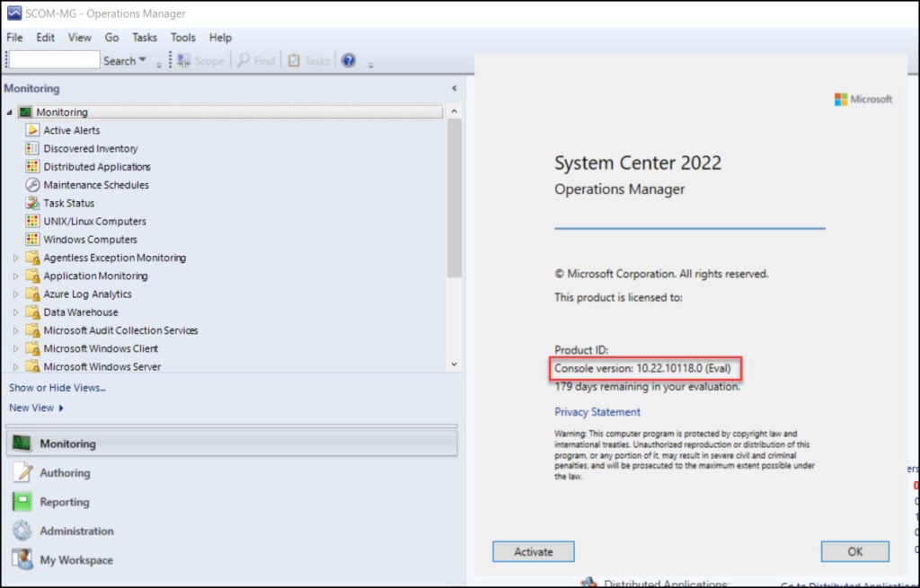The width and height of the screenshot is (920, 588).
Task: Open the Edit menu
Action: click(45, 38)
